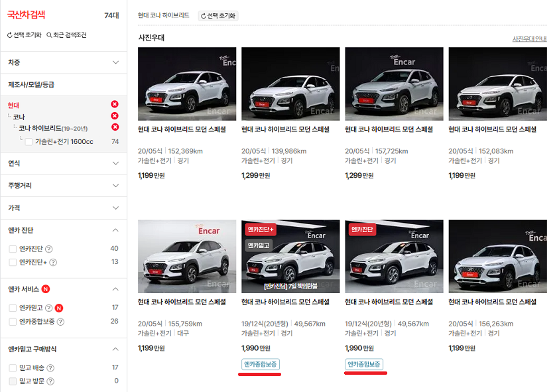Open help icon for 믿고 방문
Screen dimensions: 557x392
pyautogui.click(x=50, y=381)
